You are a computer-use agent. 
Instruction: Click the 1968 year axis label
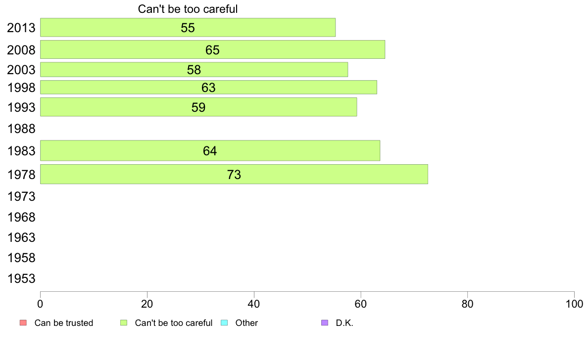coord(21,218)
